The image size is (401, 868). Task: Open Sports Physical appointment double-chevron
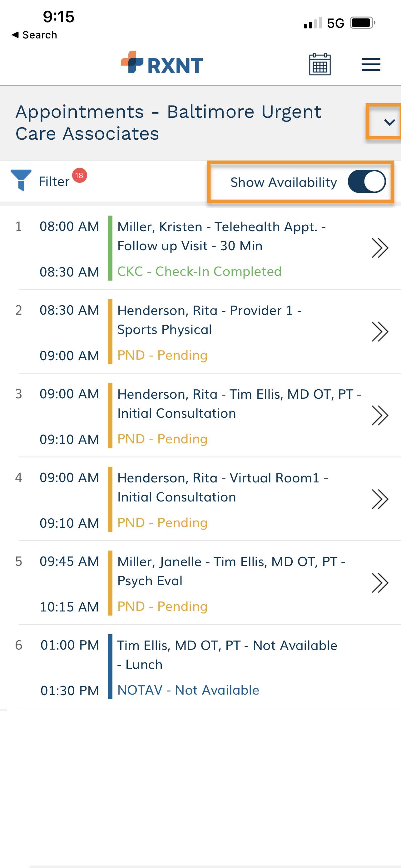tap(380, 332)
